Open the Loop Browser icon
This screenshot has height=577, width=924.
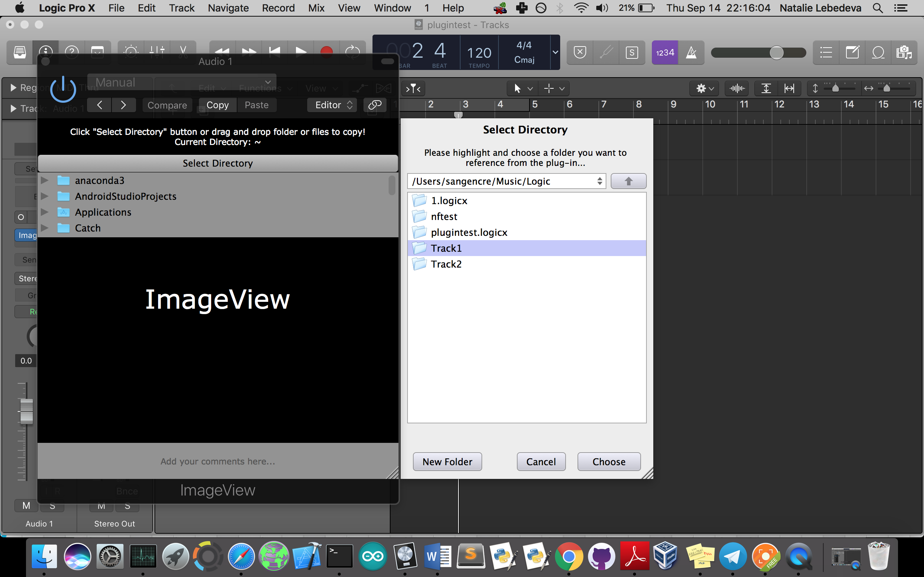click(x=878, y=52)
